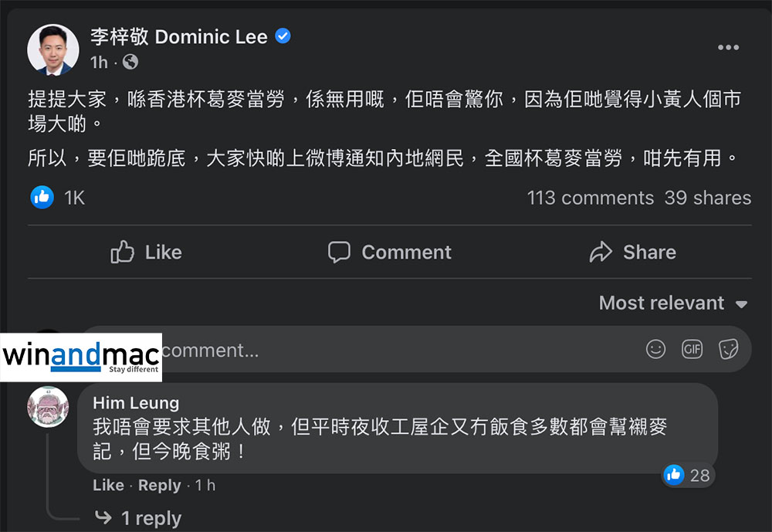This screenshot has height=532, width=772.
Task: Like the Dominic Lee post
Action: click(x=147, y=252)
